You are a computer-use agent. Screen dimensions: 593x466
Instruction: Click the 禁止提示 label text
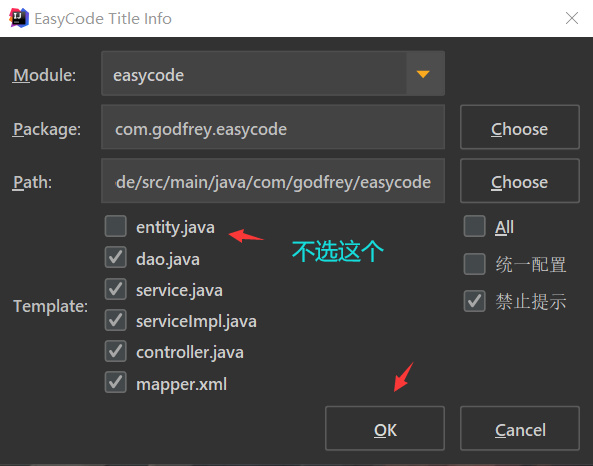531,301
